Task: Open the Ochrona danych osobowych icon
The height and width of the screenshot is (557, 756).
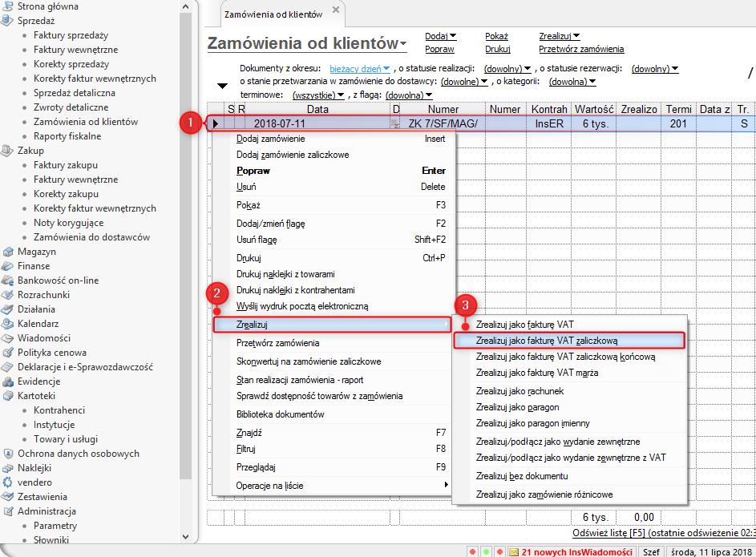Action: click(8, 454)
